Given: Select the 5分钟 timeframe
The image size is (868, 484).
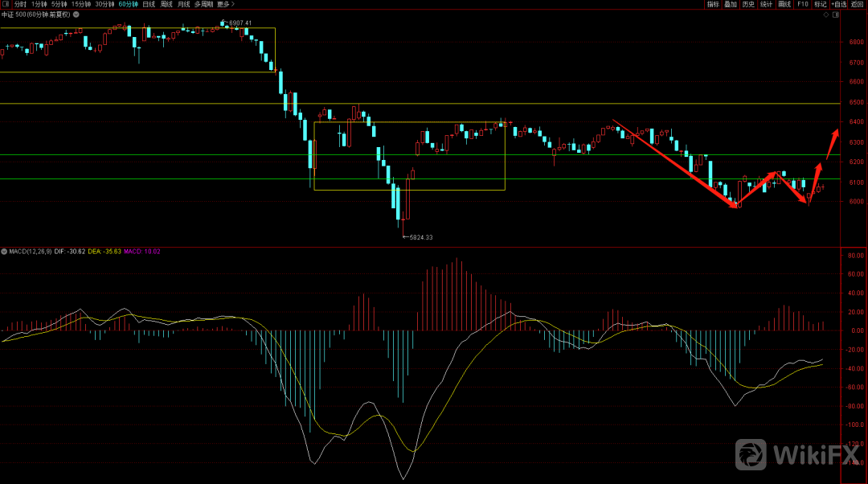Looking at the screenshot, I should click(x=59, y=4).
